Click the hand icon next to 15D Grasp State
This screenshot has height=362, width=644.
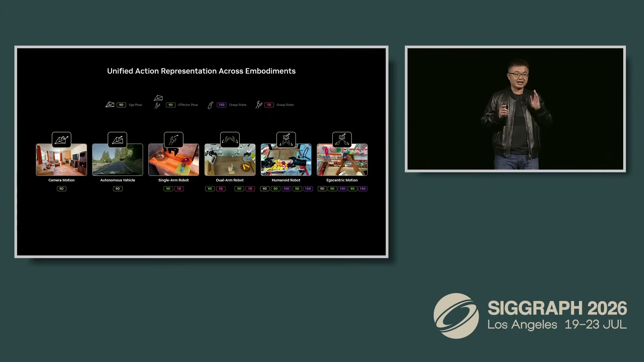click(210, 105)
